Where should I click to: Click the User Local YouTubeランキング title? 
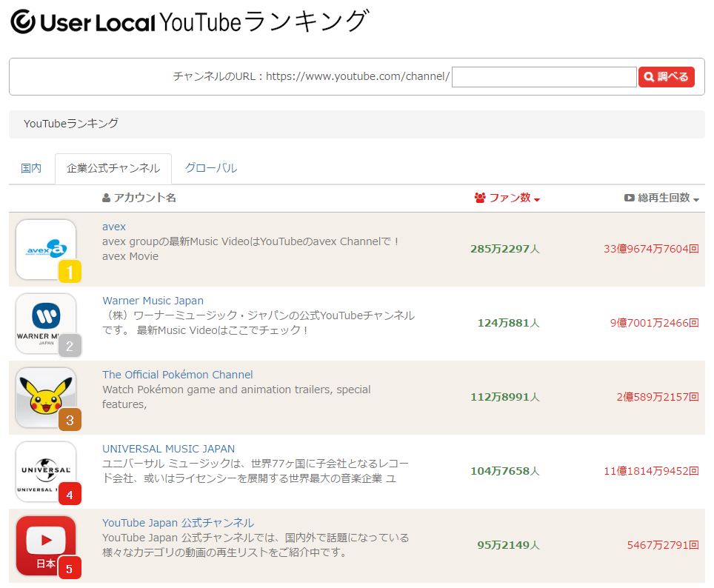pyautogui.click(x=190, y=21)
